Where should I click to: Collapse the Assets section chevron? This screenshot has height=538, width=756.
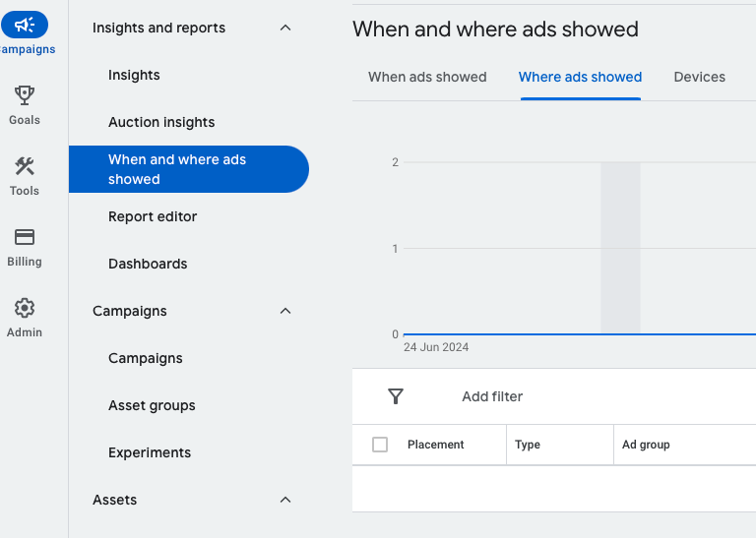[285, 500]
